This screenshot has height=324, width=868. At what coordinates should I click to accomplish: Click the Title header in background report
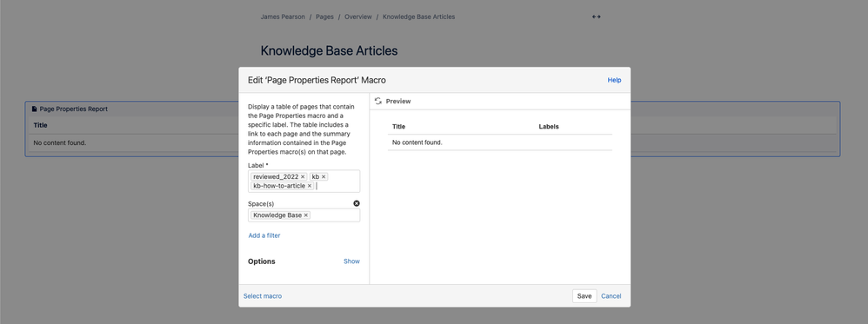coord(40,125)
